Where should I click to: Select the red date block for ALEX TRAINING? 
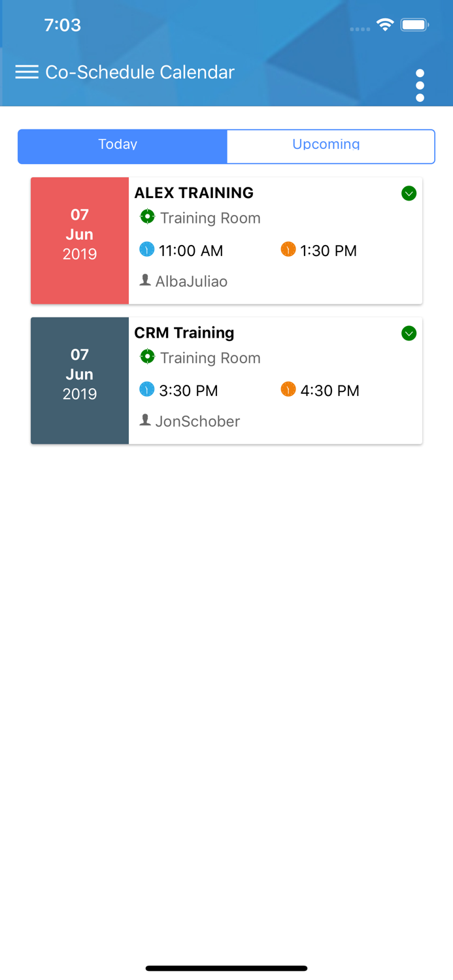coord(79,240)
